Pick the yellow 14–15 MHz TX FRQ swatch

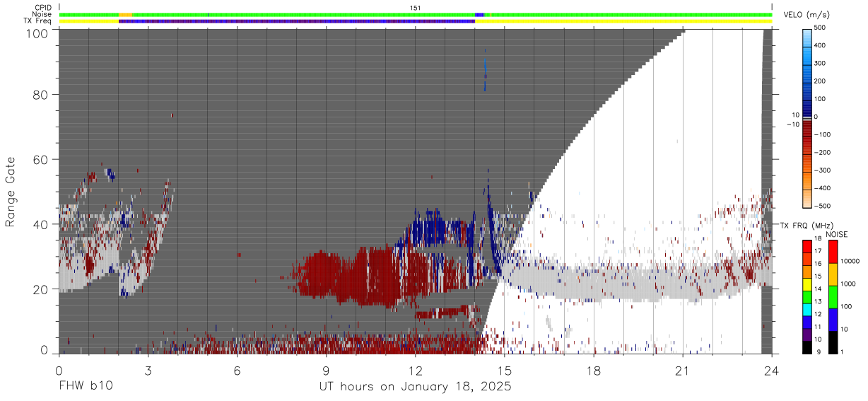pos(807,284)
